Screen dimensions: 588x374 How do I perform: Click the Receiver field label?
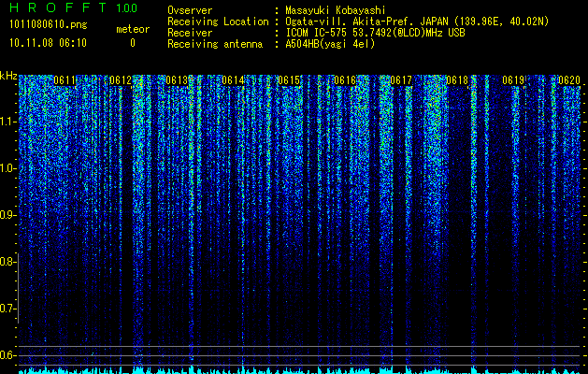point(190,33)
